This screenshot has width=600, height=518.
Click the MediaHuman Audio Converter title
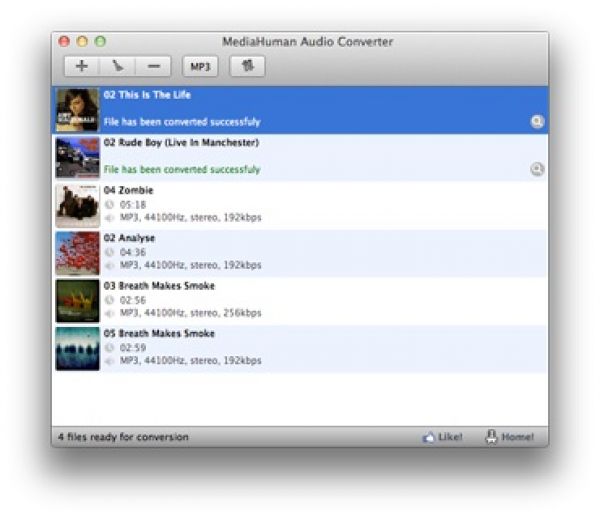click(308, 42)
